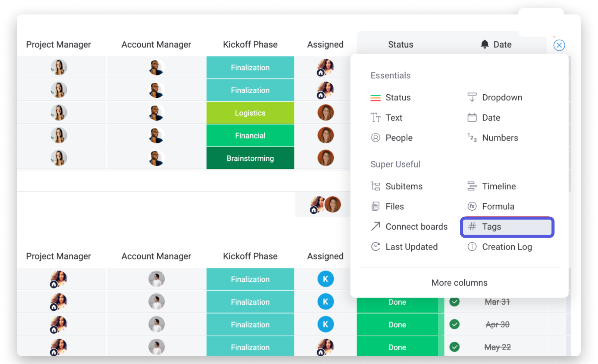Click the bell icon beside Date header
Screen dimensions: 598x364
tap(485, 44)
